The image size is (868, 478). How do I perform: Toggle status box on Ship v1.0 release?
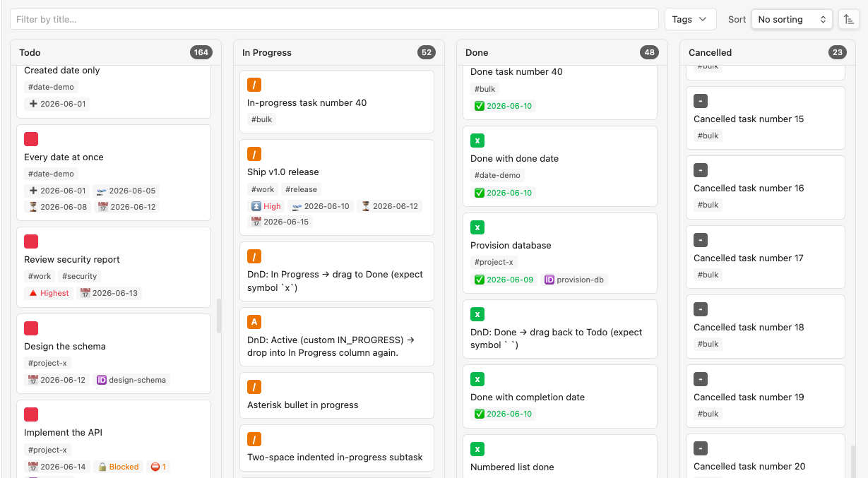pyautogui.click(x=254, y=154)
